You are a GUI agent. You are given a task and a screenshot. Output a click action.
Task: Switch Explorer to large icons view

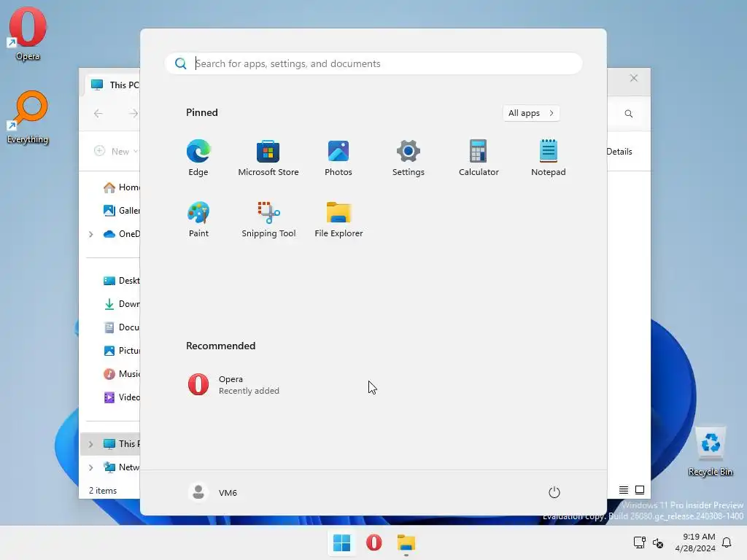coord(640,489)
